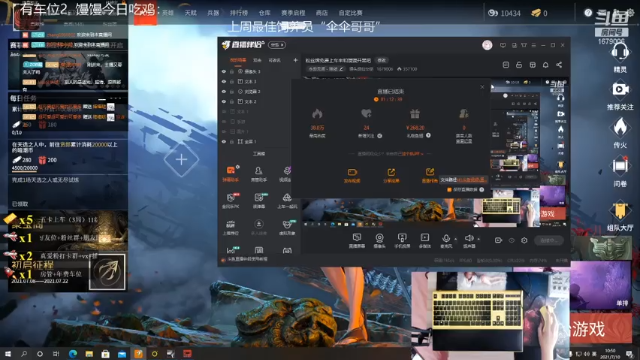Add the camera source from bottom toolbar
Viewport: 640px width, 360px height.
[380, 240]
